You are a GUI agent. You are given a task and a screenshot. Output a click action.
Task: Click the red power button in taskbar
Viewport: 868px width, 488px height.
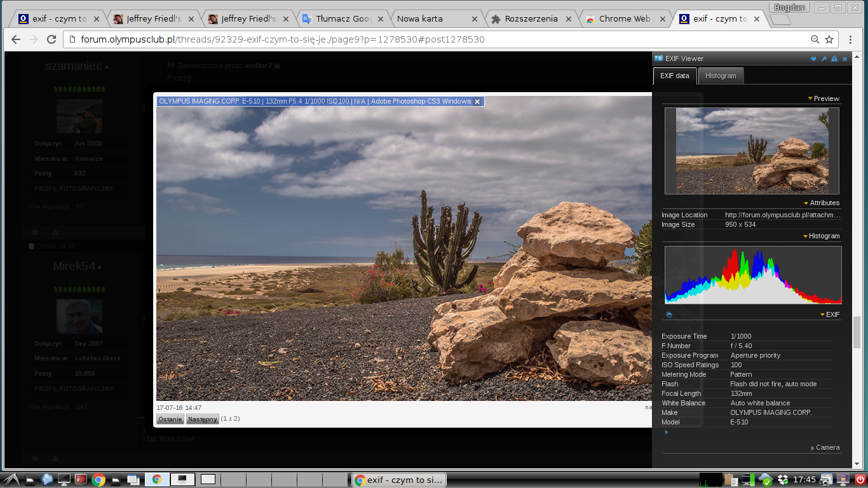point(860,480)
